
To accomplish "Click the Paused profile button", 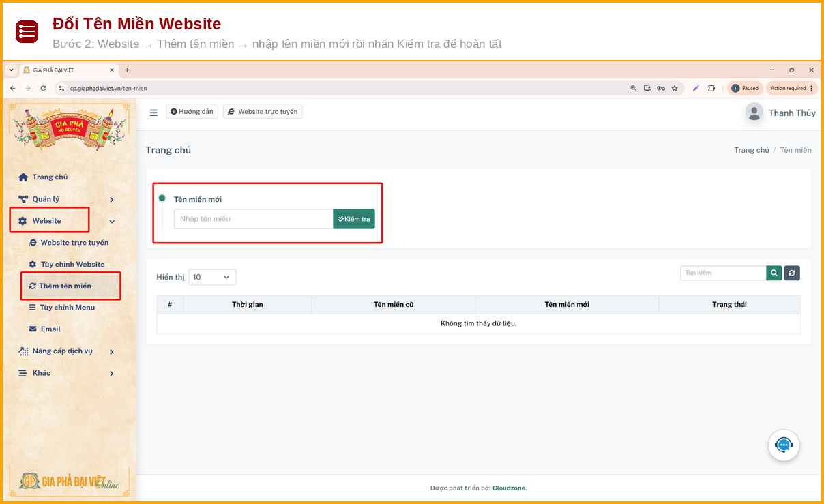I will 745,88.
